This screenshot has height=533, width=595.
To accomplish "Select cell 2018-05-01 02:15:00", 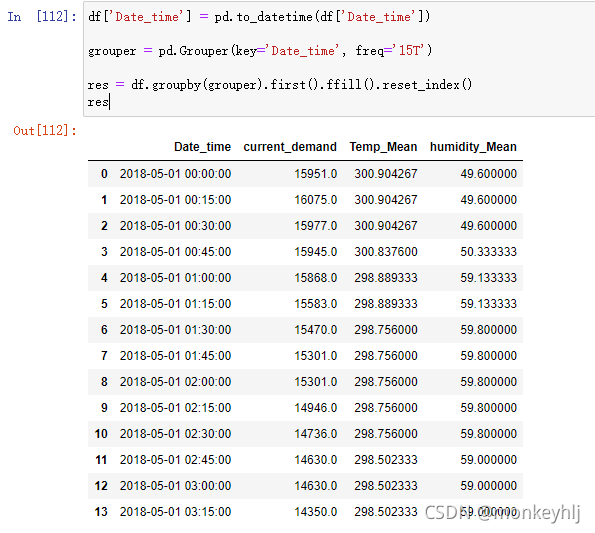I will click(x=175, y=408).
